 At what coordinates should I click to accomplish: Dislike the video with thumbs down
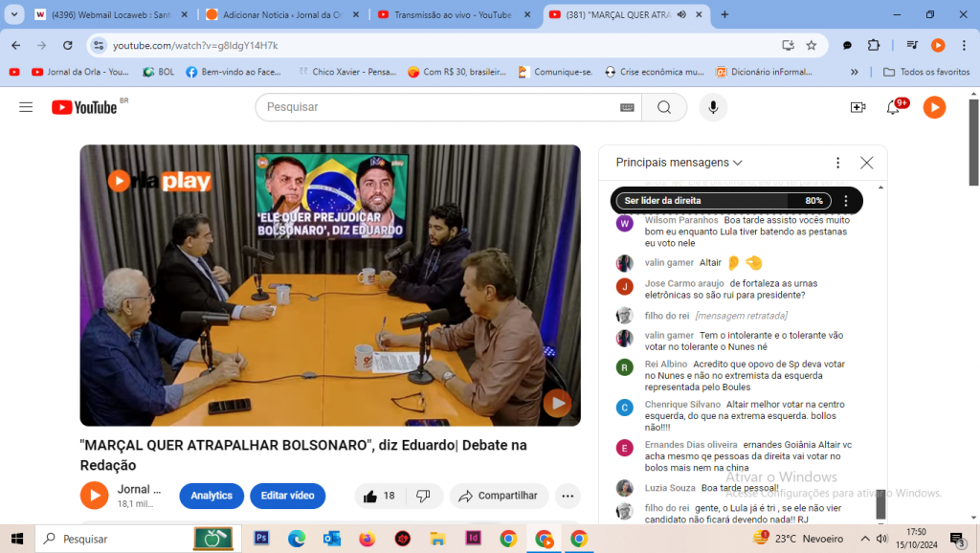424,496
